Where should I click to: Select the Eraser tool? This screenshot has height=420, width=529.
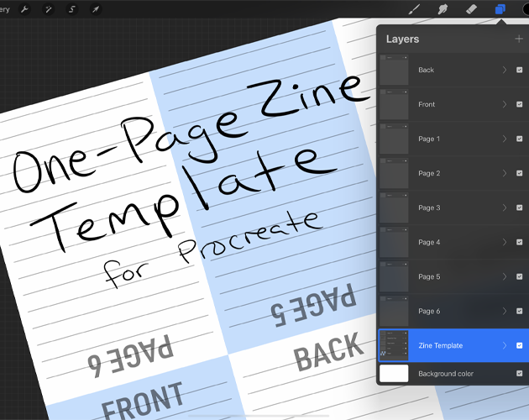tap(471, 9)
